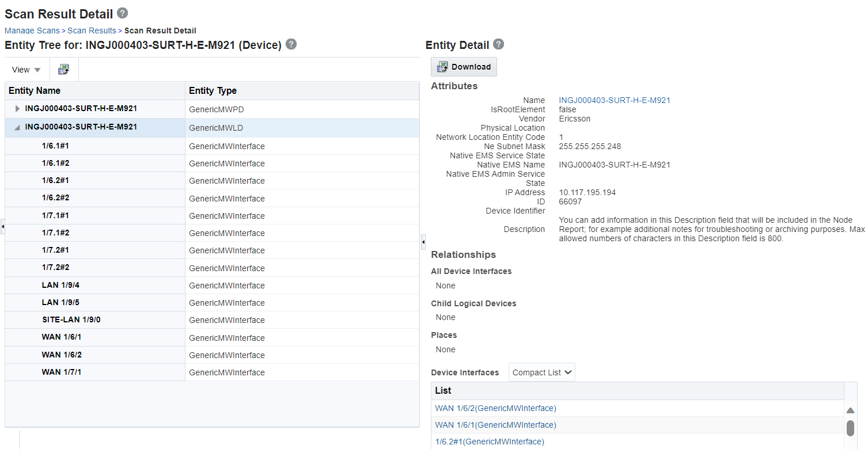Click export icon in Entity Tree toolbar
The width and height of the screenshot is (868, 449).
(x=63, y=70)
